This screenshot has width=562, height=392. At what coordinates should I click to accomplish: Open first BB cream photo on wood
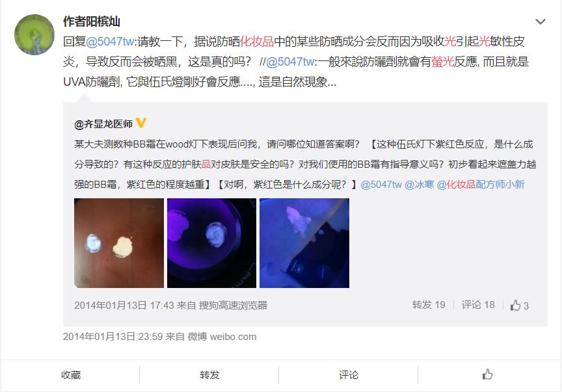[x=119, y=243]
